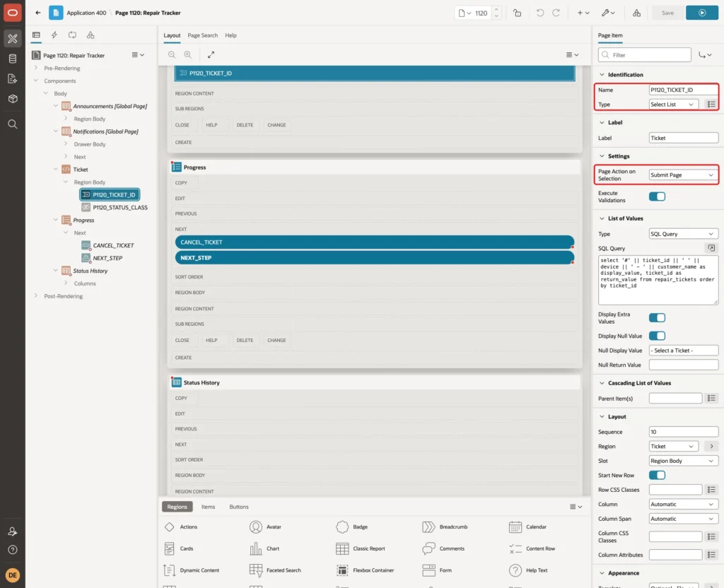Viewport: 724px width, 588px height.
Task: Switch to the Page Search tab
Action: (202, 35)
